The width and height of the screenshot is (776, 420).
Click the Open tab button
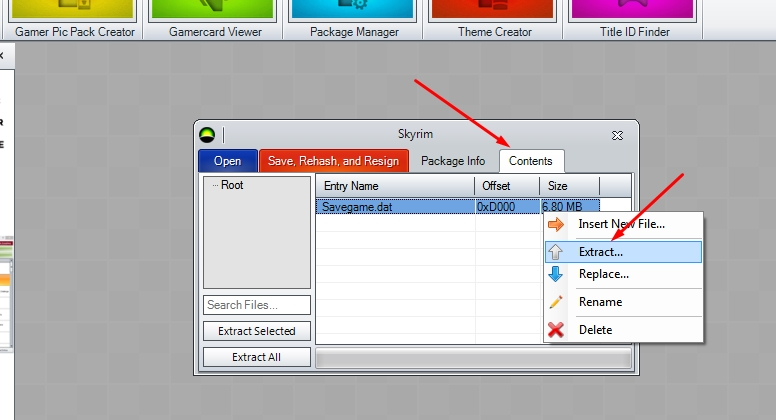click(x=228, y=161)
